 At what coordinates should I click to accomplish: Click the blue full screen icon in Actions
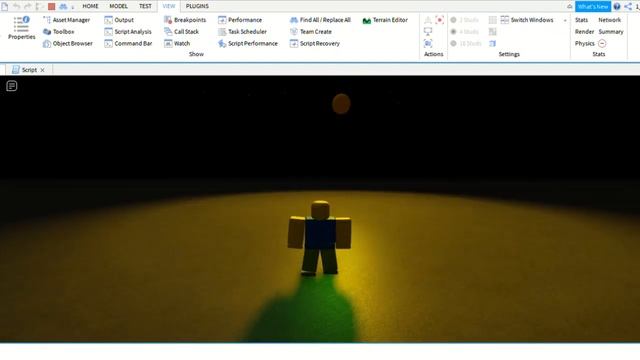(428, 43)
